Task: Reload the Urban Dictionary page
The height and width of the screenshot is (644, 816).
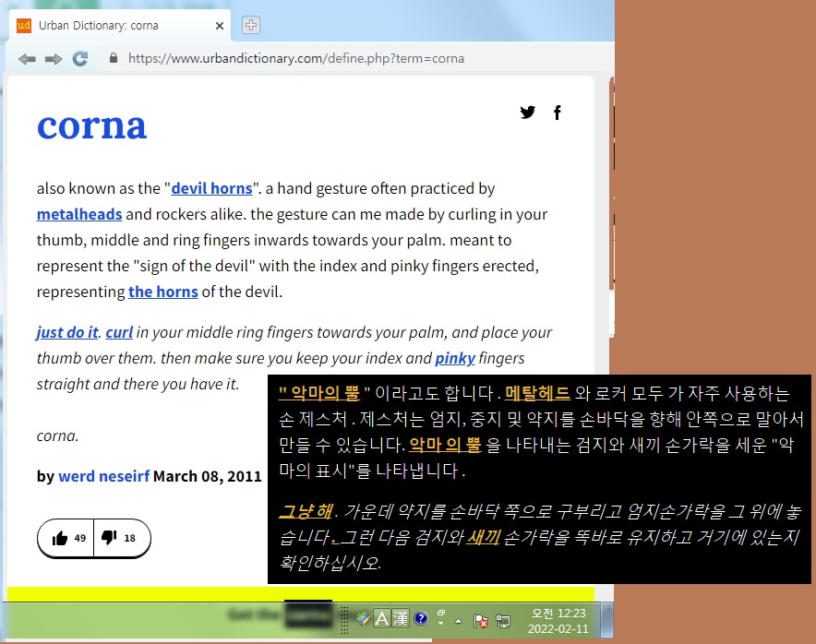Action: point(80,58)
